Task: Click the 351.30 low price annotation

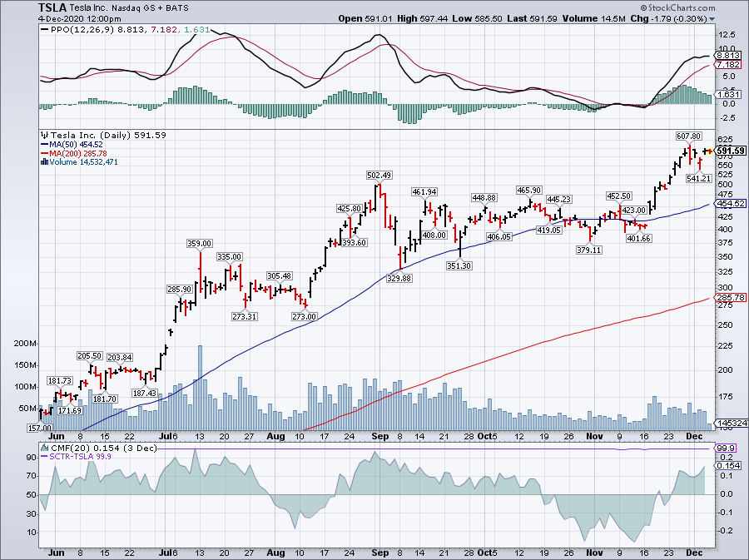Action: pos(459,265)
